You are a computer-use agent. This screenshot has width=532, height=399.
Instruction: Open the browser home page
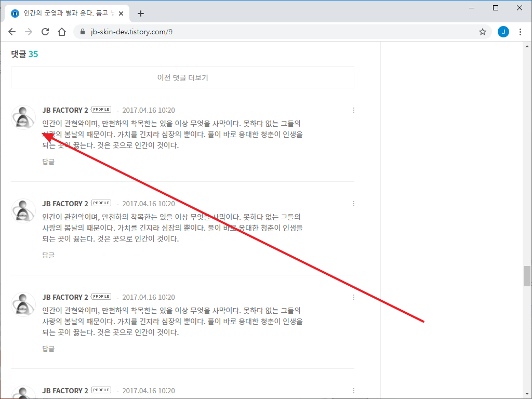coord(62,32)
